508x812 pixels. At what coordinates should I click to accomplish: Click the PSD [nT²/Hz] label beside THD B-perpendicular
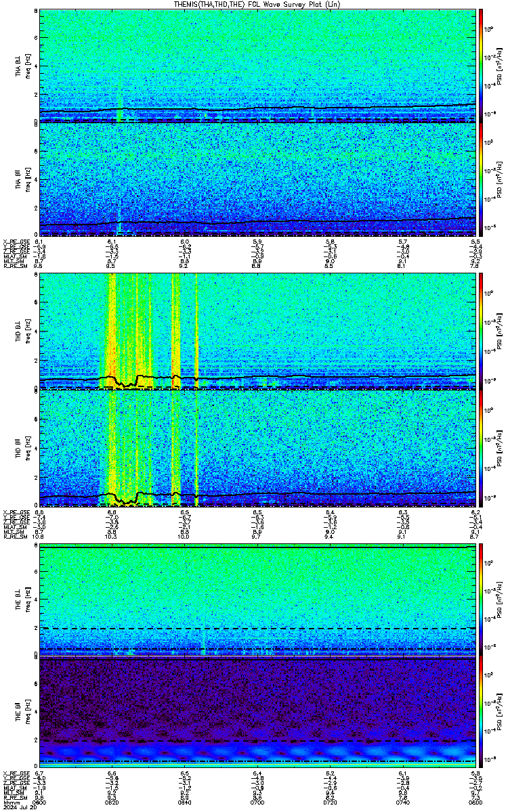coord(501,331)
